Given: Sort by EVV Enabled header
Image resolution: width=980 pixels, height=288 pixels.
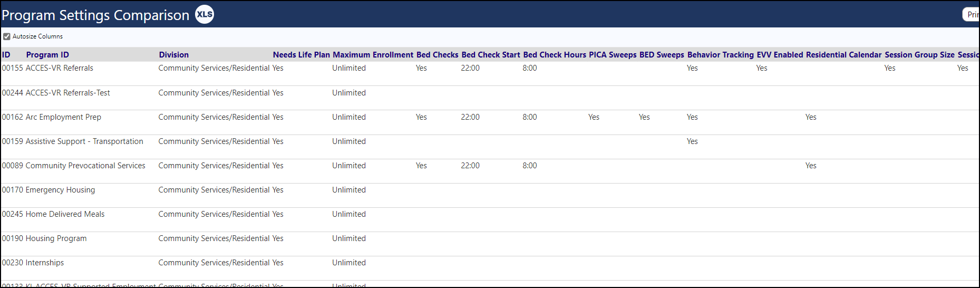Looking at the screenshot, I should (780, 55).
